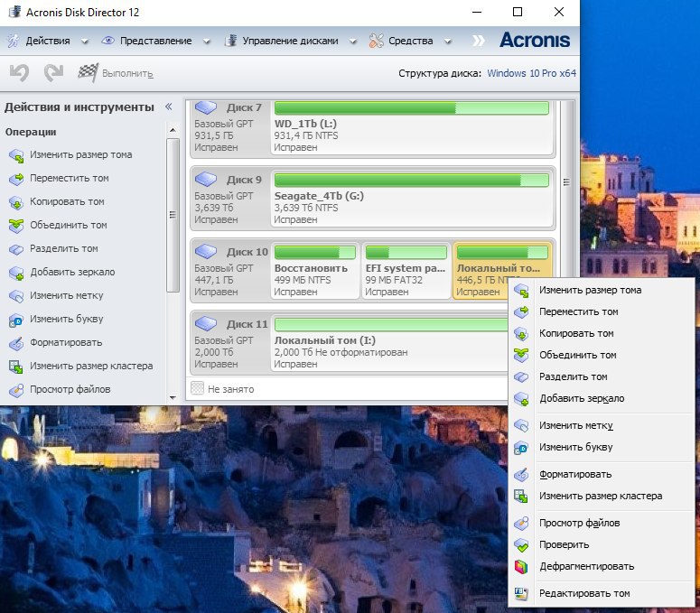Click the Выполнить button label

coord(127,73)
